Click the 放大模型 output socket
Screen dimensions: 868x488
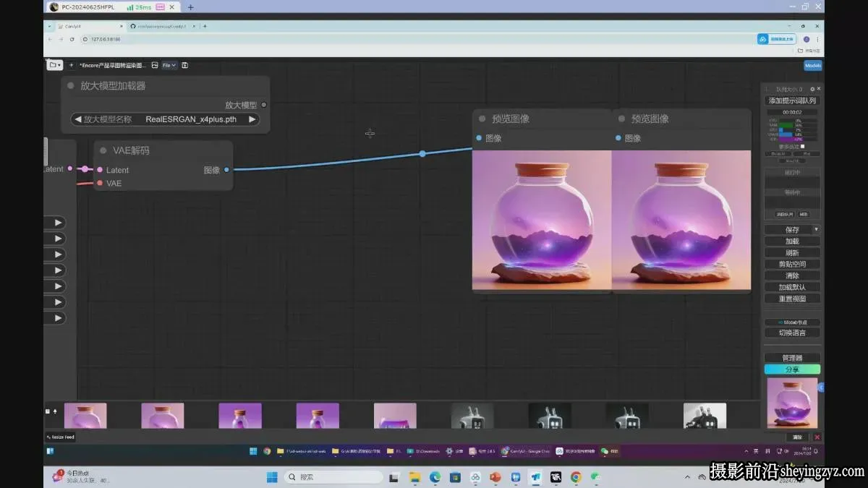tap(263, 105)
